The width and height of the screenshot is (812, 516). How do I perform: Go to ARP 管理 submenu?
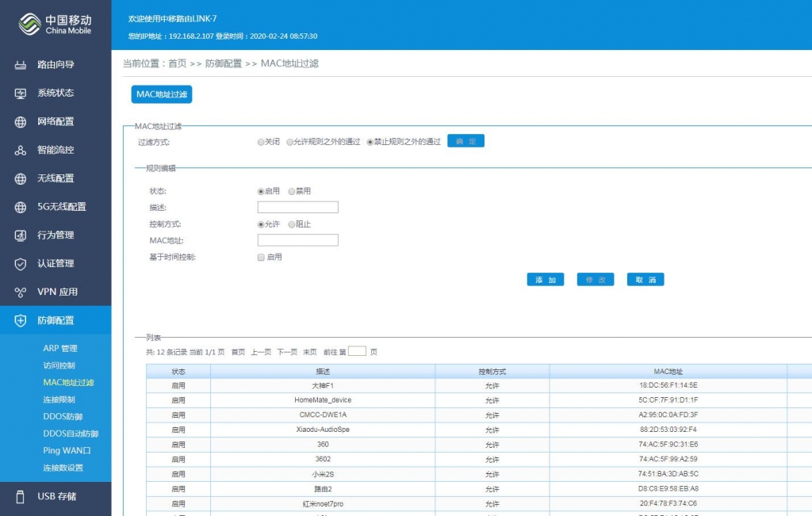tap(60, 348)
